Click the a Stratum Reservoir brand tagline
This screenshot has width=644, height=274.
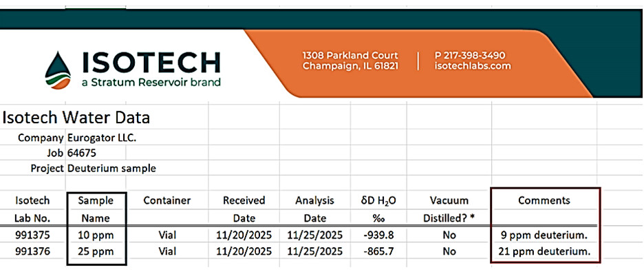151,82
